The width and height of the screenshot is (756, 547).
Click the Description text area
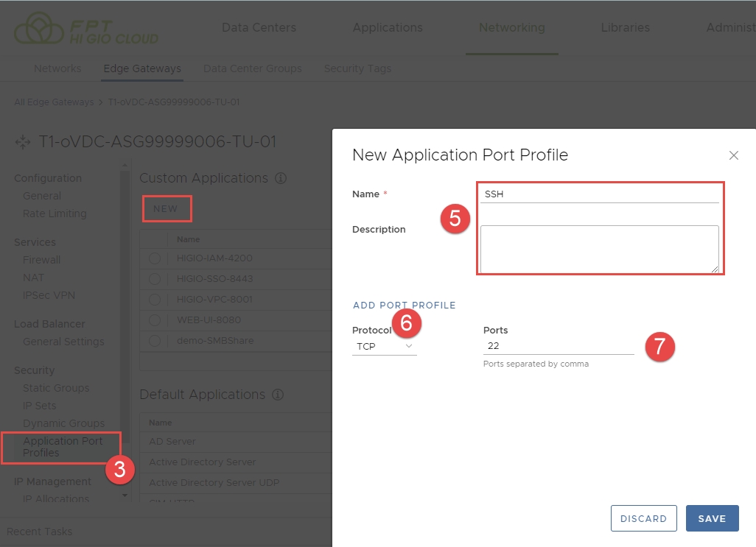click(599, 249)
